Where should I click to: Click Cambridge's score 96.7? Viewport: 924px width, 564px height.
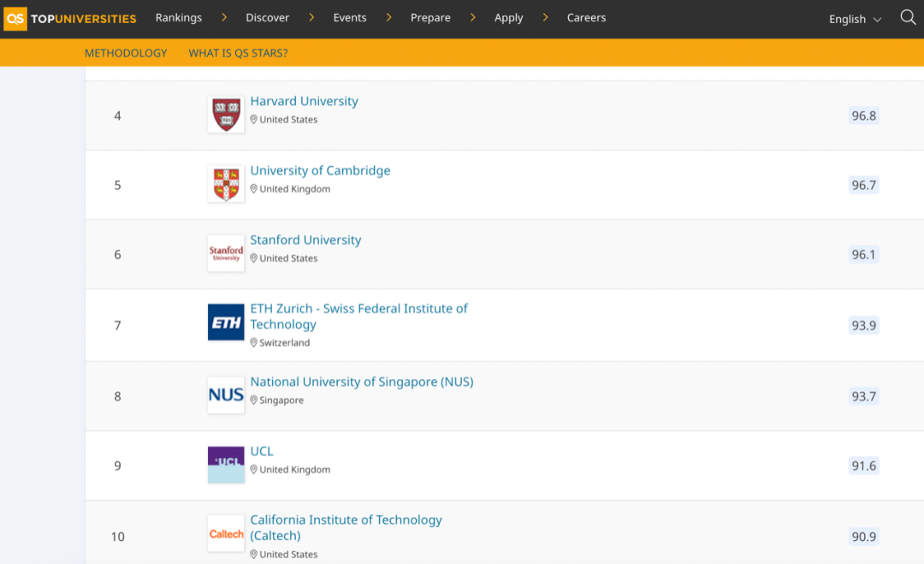coord(864,185)
